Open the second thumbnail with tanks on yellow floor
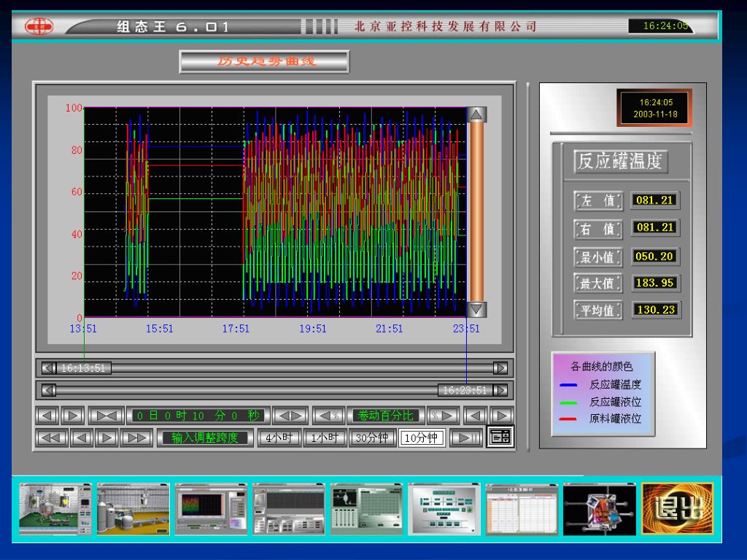This screenshot has height=560, width=747. [x=133, y=510]
